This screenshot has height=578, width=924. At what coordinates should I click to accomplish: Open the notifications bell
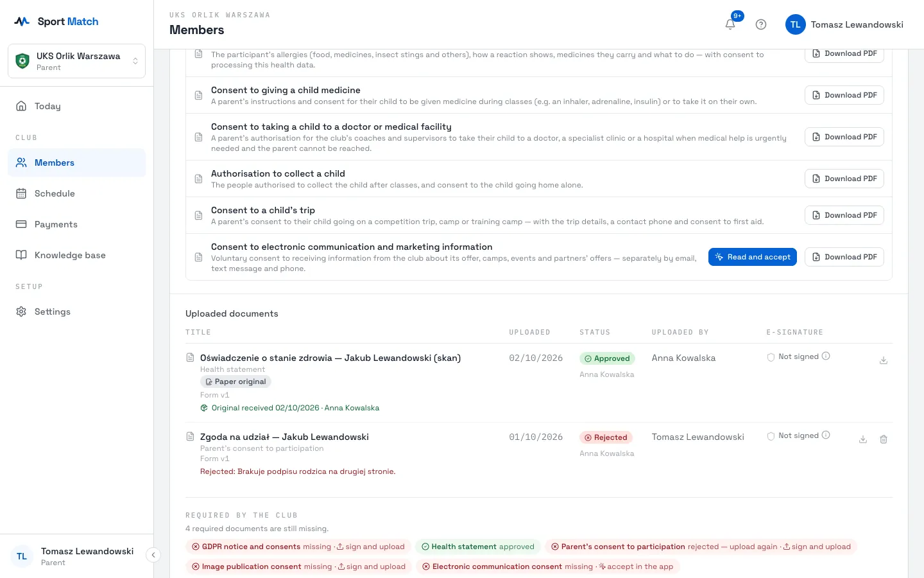[x=730, y=24]
